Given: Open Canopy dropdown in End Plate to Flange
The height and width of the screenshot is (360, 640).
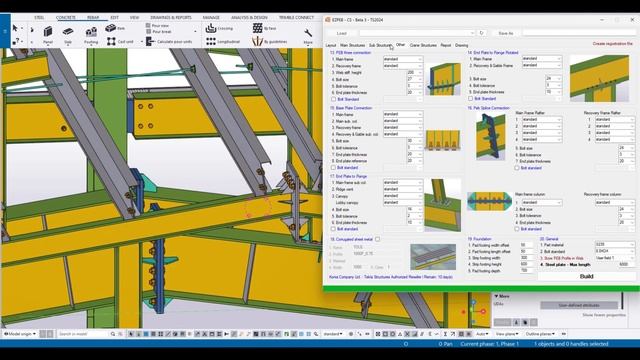Looking at the screenshot, I should pos(402,196).
